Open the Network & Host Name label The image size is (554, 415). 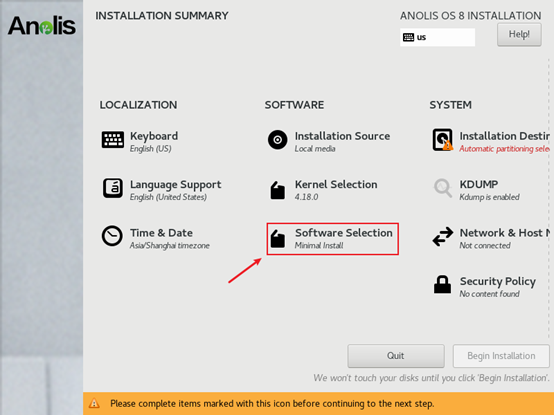[505, 233]
